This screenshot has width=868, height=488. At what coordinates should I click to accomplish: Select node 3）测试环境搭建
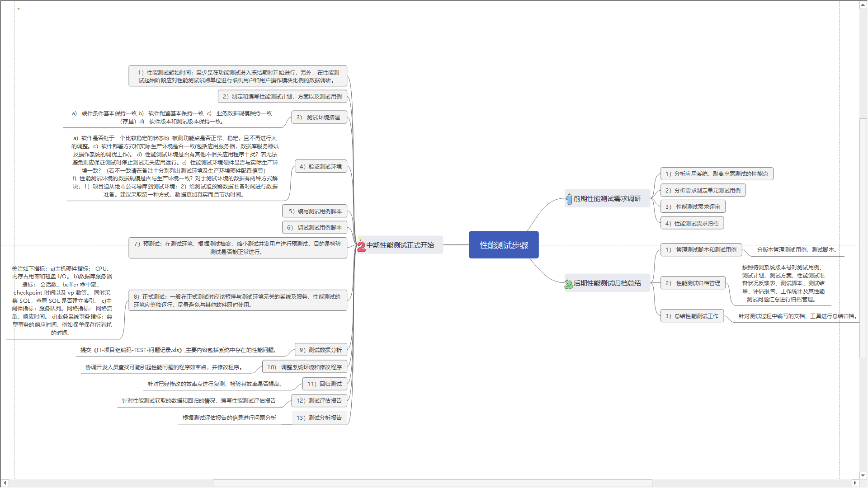(319, 117)
